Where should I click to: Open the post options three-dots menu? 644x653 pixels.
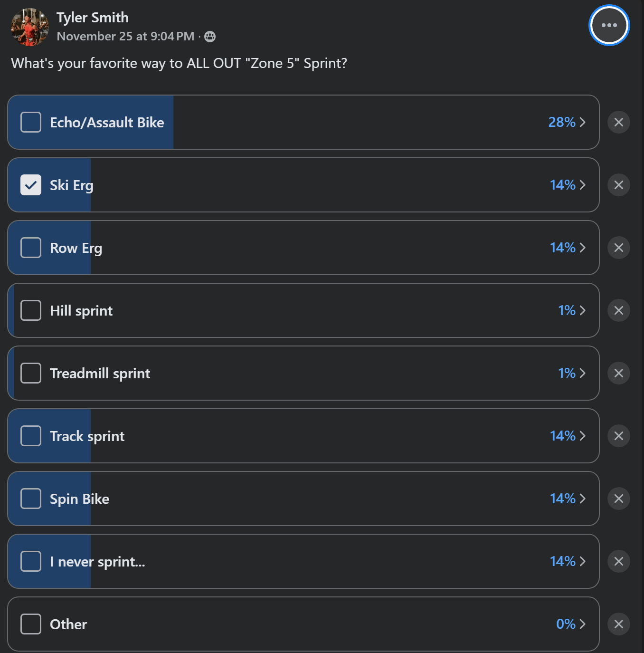pyautogui.click(x=609, y=25)
